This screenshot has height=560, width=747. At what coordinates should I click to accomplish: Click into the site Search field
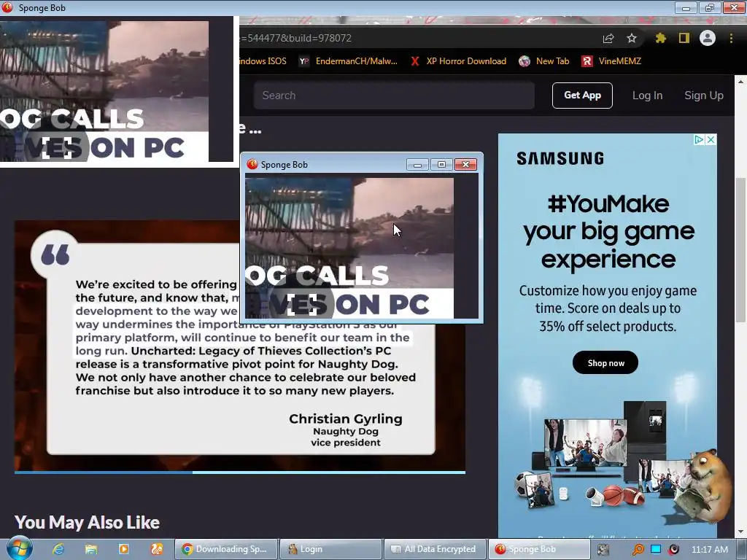tap(394, 96)
